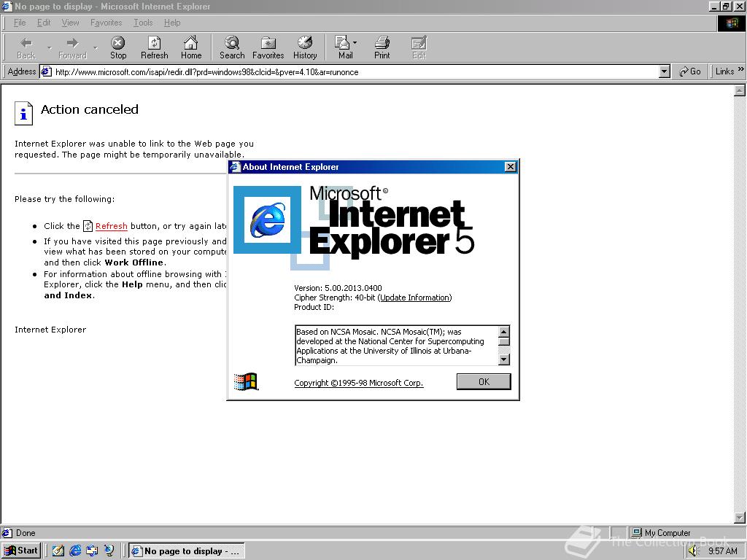Image resolution: width=747 pixels, height=560 pixels.
Task: Open the Start menu
Action: 21,551
